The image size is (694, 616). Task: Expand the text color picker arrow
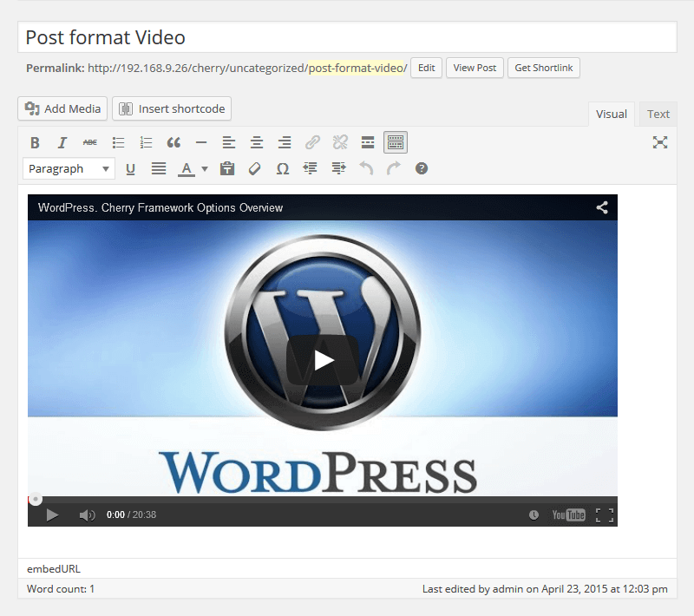point(205,169)
